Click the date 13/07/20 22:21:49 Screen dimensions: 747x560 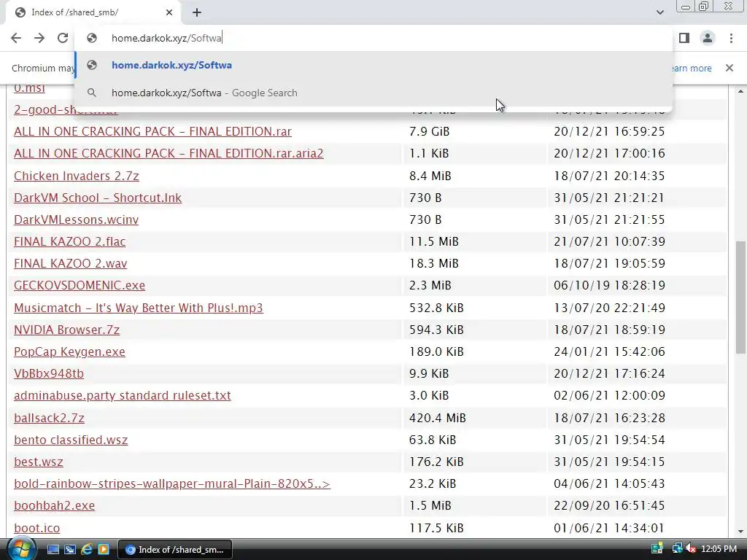[609, 308]
